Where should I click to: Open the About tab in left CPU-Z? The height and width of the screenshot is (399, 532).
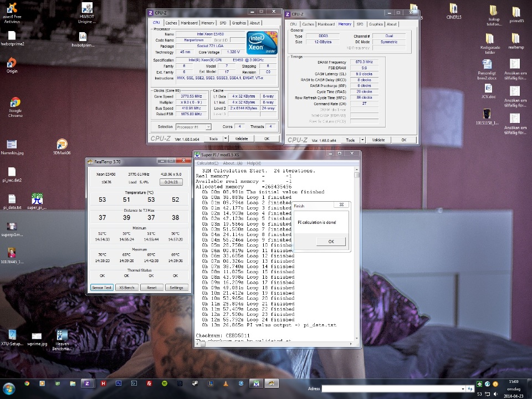255,23
